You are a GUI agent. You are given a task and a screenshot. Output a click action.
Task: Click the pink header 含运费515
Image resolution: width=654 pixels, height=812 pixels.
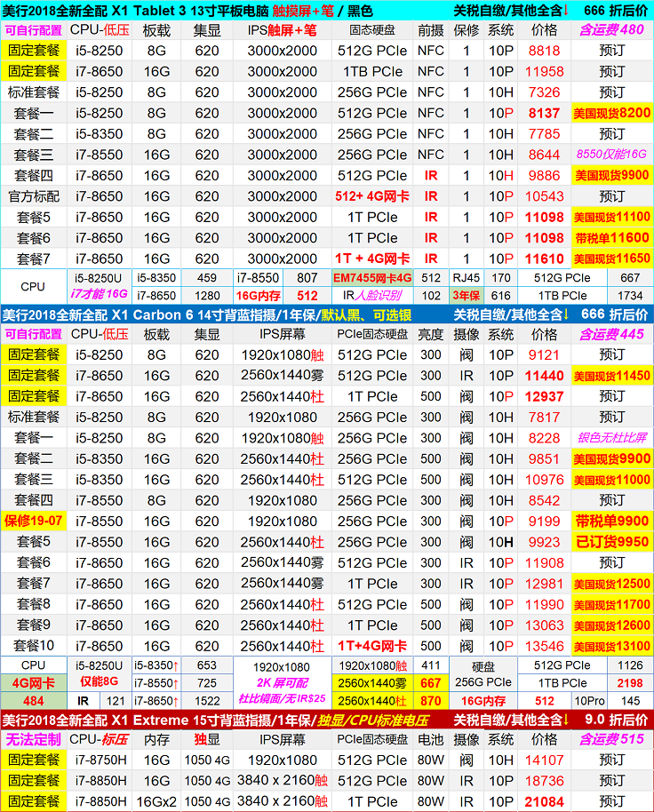(611, 739)
